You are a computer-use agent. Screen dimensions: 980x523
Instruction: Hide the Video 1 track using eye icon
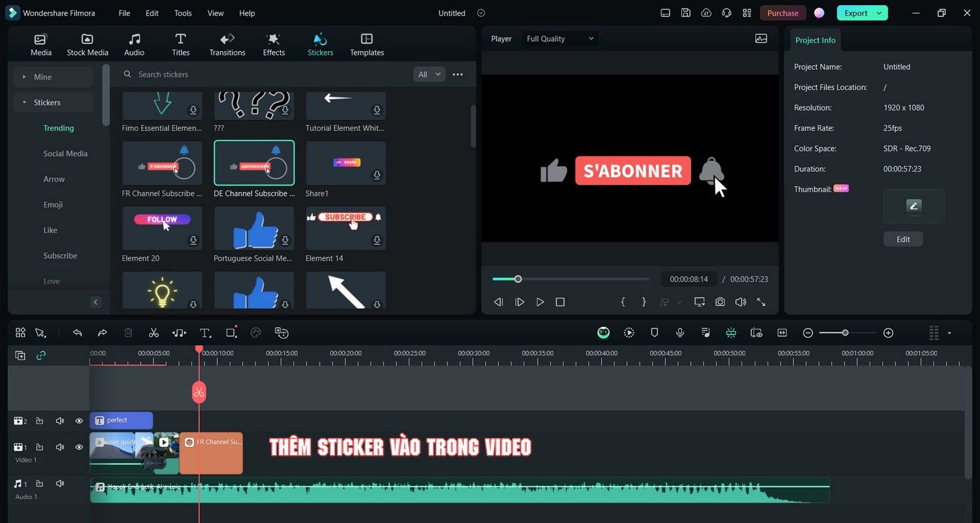tap(79, 447)
